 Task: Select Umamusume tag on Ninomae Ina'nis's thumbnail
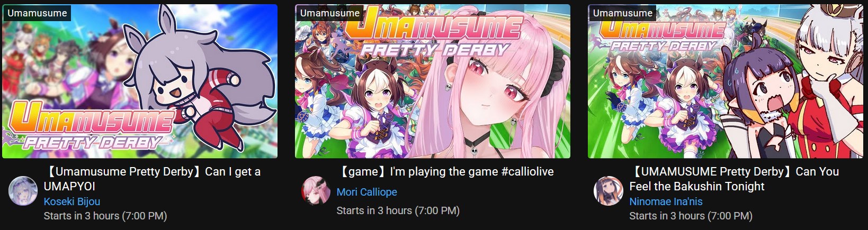pyautogui.click(x=623, y=13)
